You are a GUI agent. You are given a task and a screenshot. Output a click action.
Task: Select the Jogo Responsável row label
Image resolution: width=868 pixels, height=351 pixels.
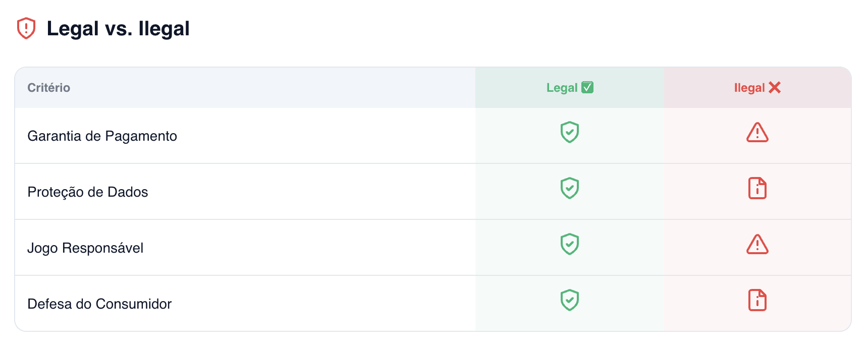[x=85, y=248]
